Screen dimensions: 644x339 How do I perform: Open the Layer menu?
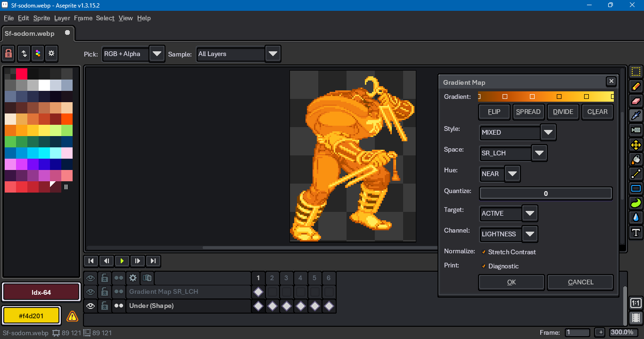coord(62,18)
